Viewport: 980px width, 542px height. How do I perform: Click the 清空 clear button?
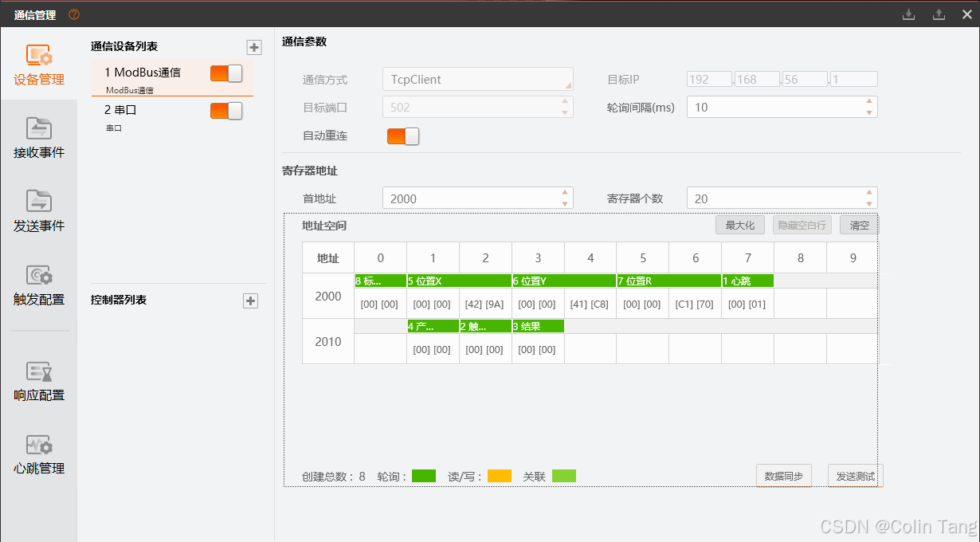pos(860,226)
